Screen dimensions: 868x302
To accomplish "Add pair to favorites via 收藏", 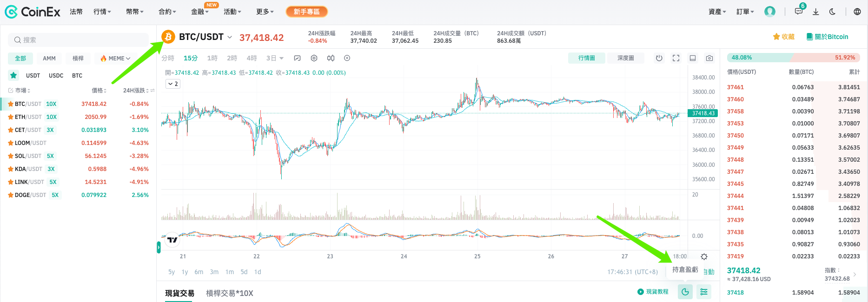I will (x=784, y=37).
